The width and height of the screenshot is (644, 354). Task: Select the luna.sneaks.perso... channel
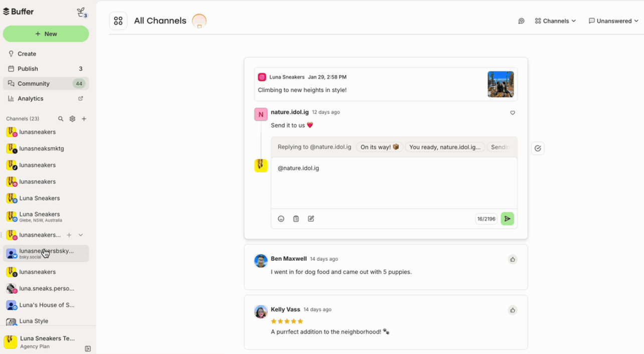46,288
